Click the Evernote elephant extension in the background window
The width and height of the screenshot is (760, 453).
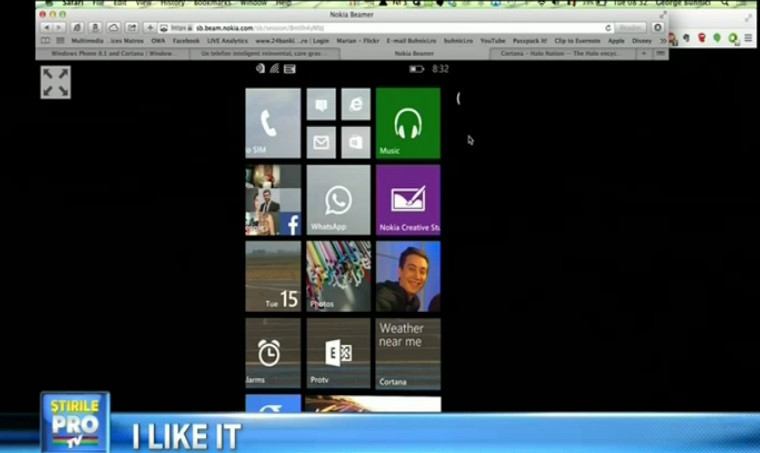[686, 37]
